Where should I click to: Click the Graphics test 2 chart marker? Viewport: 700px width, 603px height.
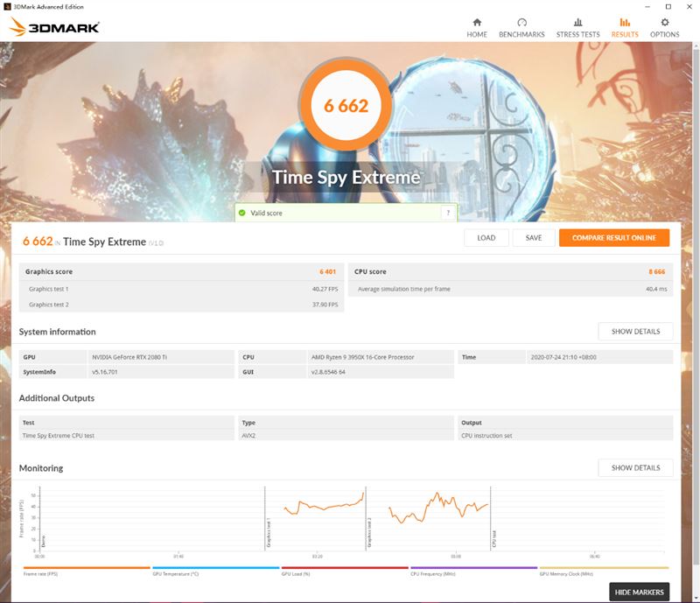(369, 533)
